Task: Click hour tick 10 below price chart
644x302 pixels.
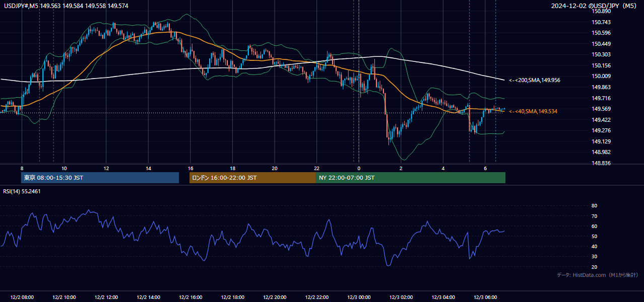Action: point(64,168)
